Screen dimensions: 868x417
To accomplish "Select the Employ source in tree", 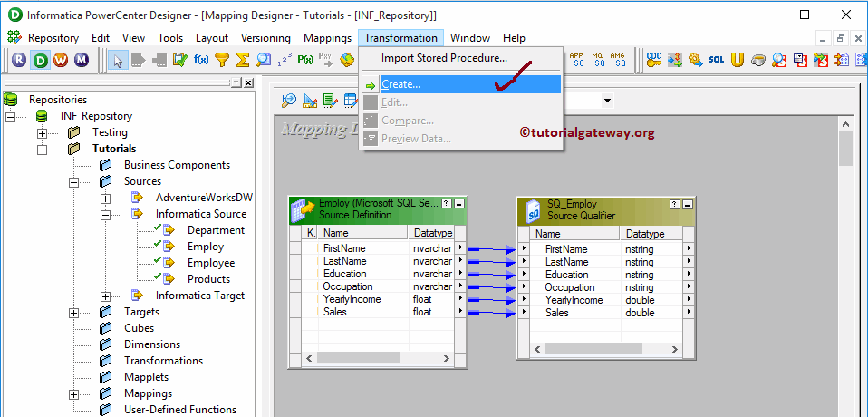I will pos(206,247).
